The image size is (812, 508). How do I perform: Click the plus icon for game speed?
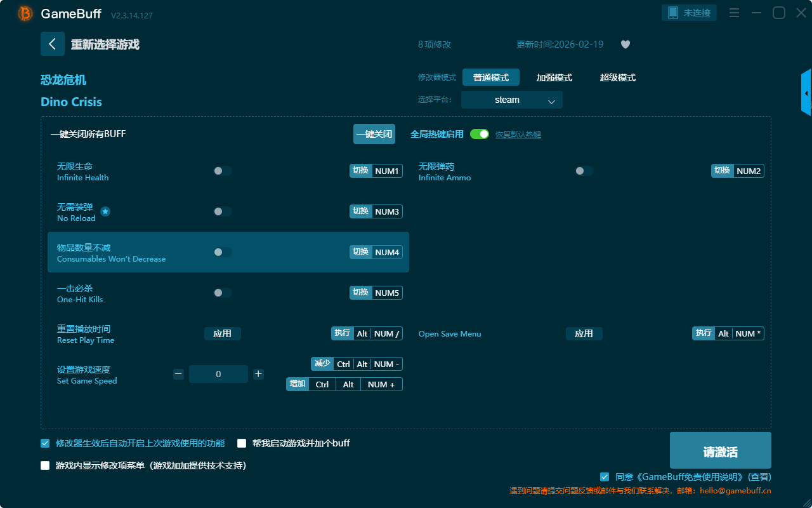(258, 374)
